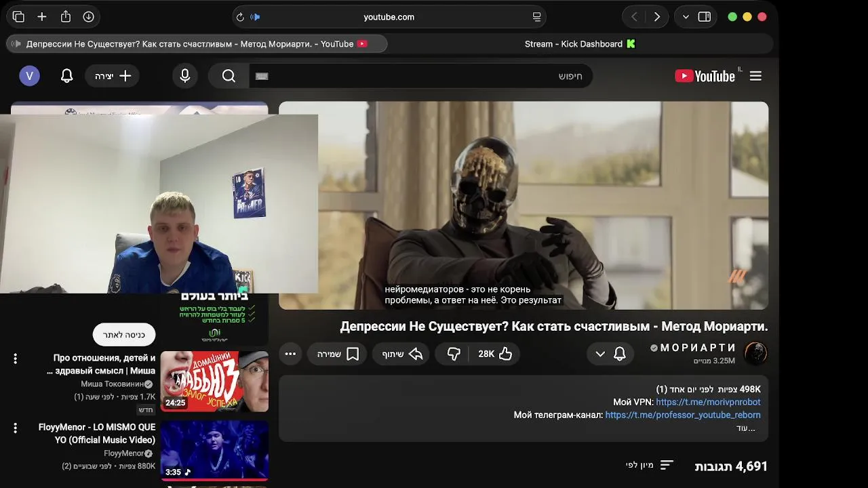Go back with the browser back arrow
The height and width of the screenshot is (488, 868).
tap(634, 17)
